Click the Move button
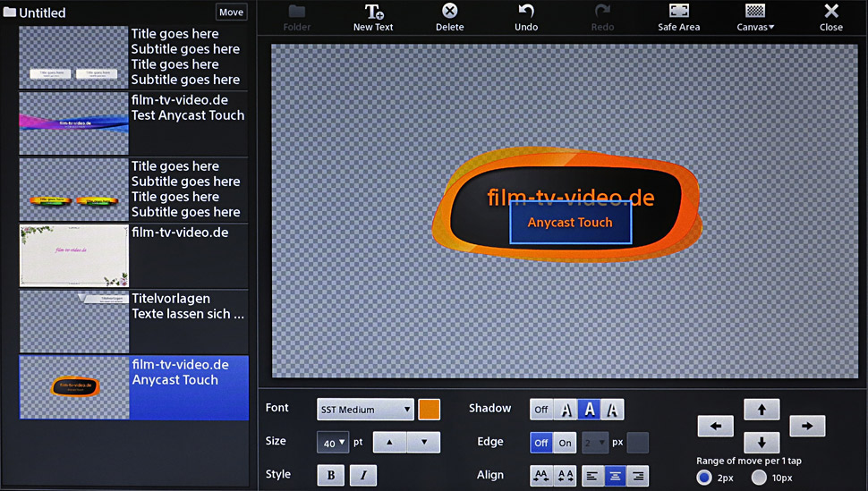Viewport: 868px width, 491px height. (231, 13)
